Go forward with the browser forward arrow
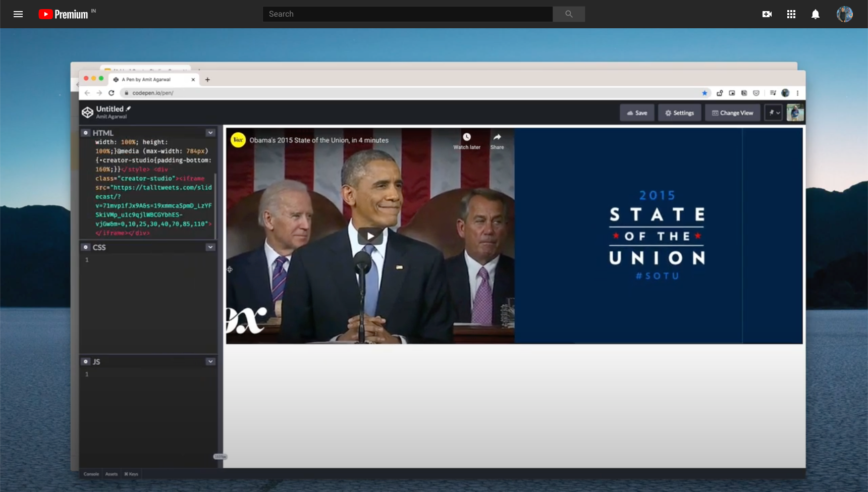This screenshot has height=492, width=868. (x=99, y=93)
